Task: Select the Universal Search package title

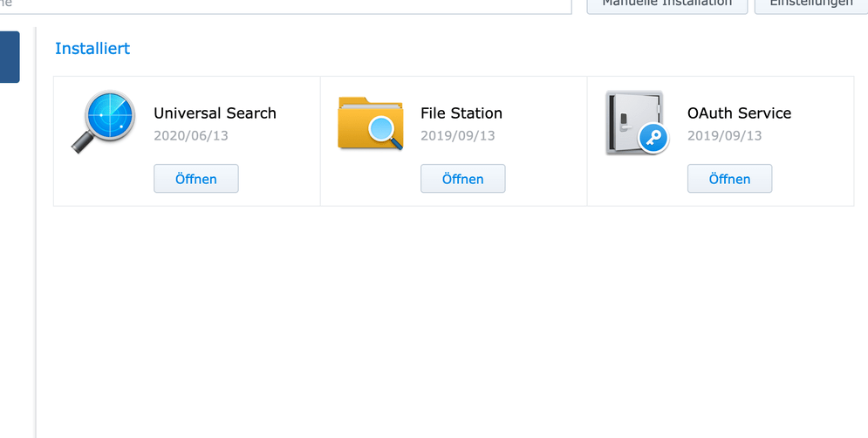Action: (215, 113)
